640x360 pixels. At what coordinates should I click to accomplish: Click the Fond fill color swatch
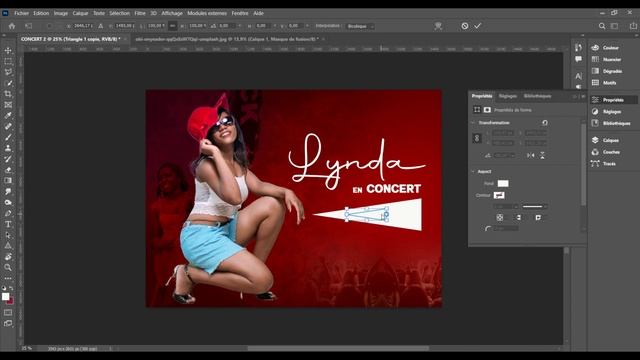tap(503, 184)
